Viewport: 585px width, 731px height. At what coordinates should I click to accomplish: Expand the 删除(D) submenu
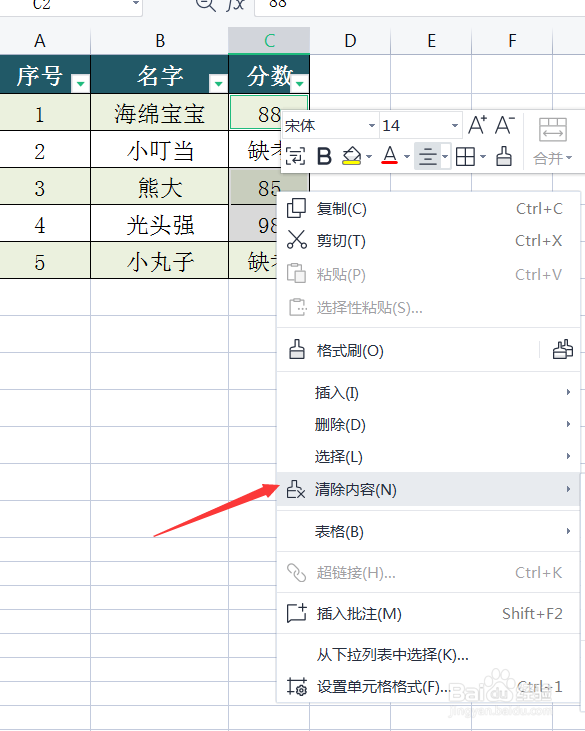pos(428,424)
